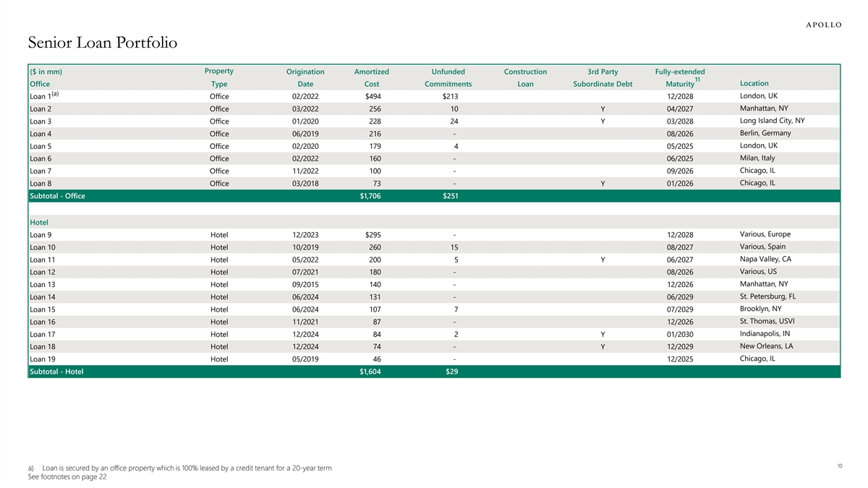The image size is (868, 488).
Task: Click the $1,706 office subtotal amount
Action: tap(370, 196)
